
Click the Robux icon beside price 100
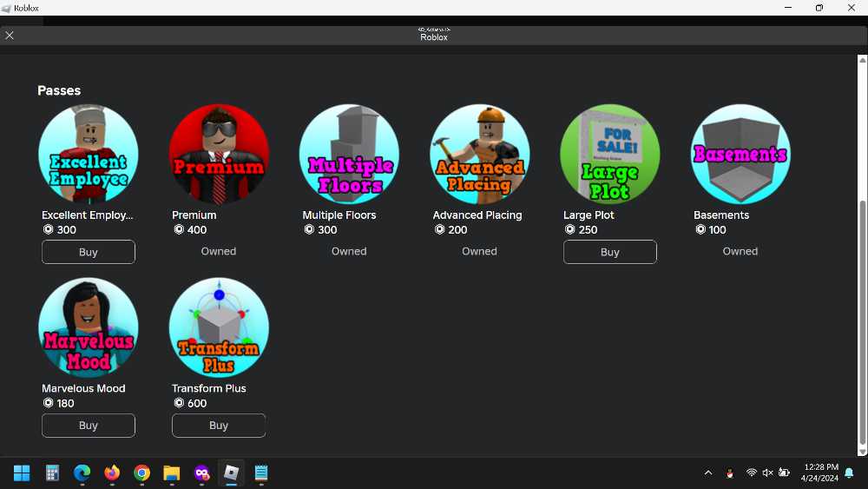700,229
